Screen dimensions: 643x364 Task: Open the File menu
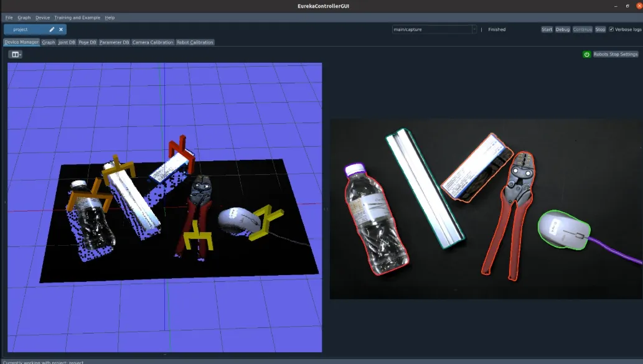click(x=8, y=17)
